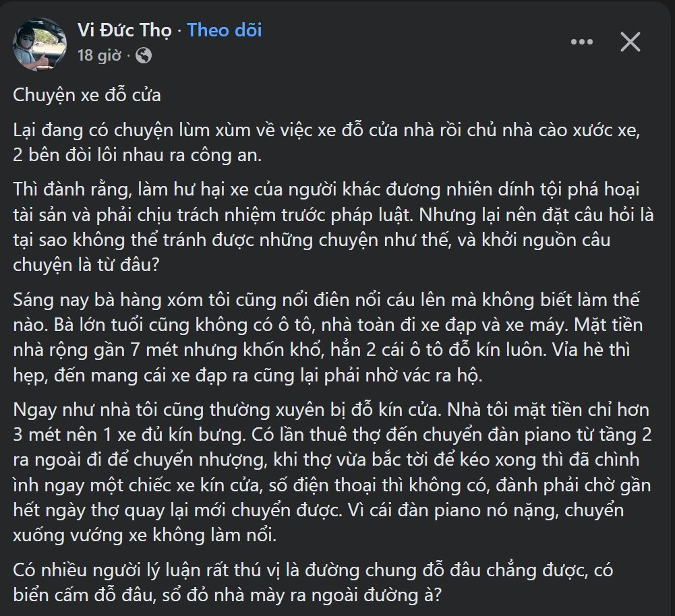Click the heading text Chuyện xe đỗ cửa
Screen dimensions: 675x616
[87, 94]
